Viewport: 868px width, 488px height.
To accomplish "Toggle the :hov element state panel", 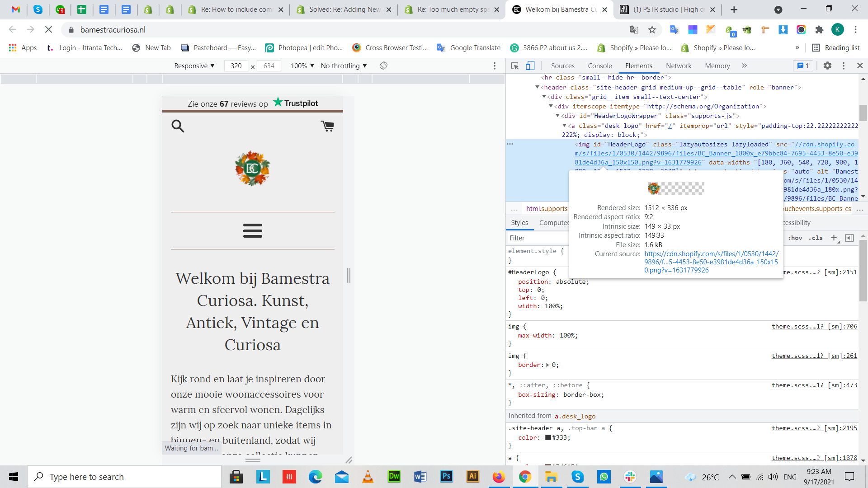I will pos(795,238).
